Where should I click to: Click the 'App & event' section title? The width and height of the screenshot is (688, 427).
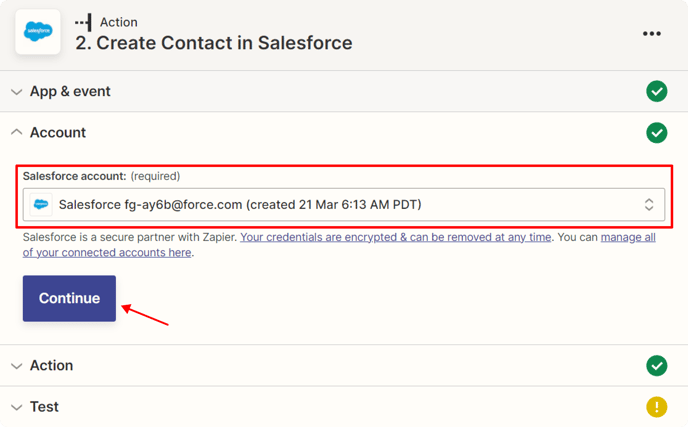point(70,91)
